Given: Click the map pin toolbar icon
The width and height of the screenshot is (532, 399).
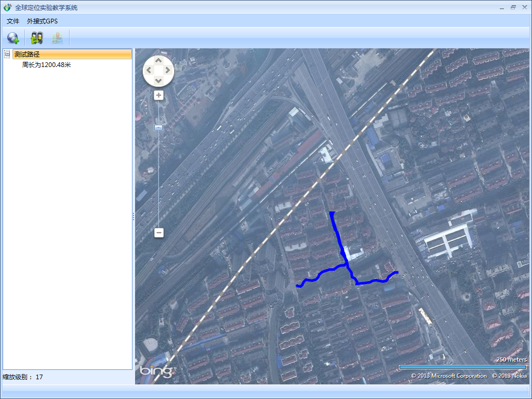Looking at the screenshot, I should (57, 38).
